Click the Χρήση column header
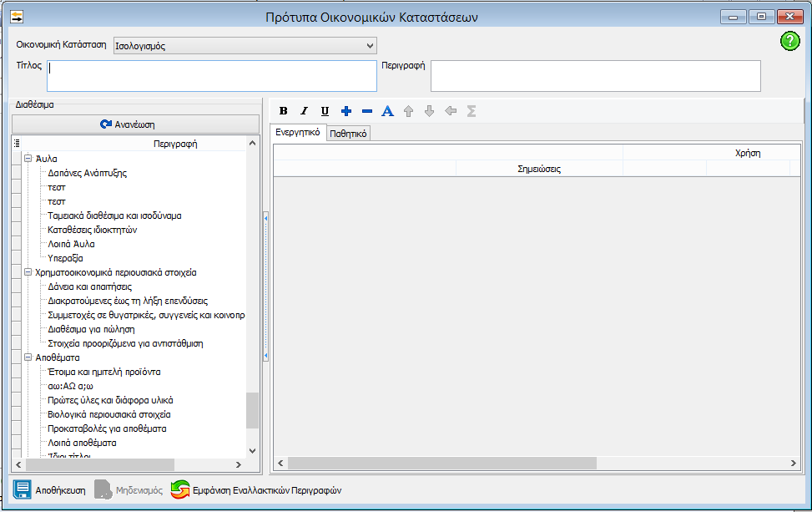 [x=747, y=153]
